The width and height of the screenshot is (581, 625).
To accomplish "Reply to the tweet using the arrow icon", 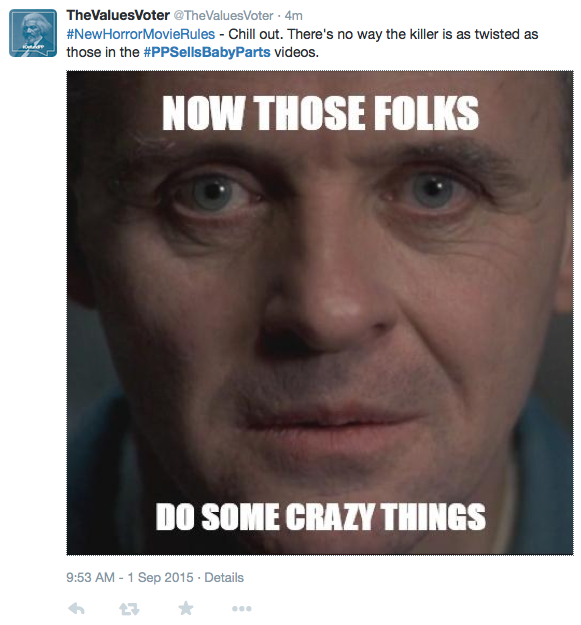I will (x=76, y=608).
